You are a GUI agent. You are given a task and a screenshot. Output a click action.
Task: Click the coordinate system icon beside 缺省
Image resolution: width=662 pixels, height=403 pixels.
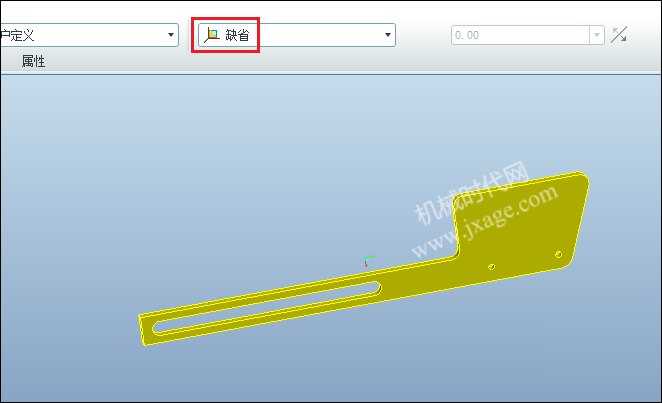tap(212, 35)
